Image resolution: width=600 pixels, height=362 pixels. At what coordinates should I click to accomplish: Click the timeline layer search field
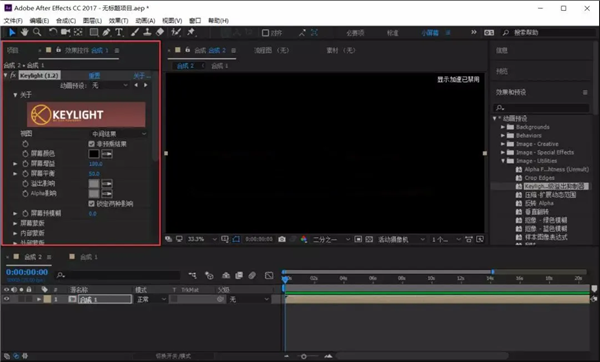[118, 275]
